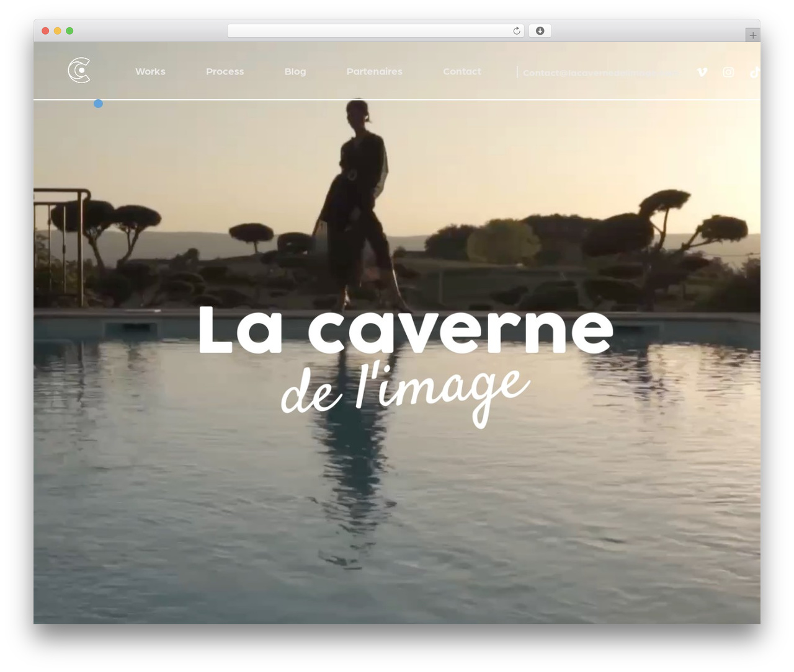The height and width of the screenshot is (672, 794).
Task: Go to the Process page
Action: (x=225, y=71)
